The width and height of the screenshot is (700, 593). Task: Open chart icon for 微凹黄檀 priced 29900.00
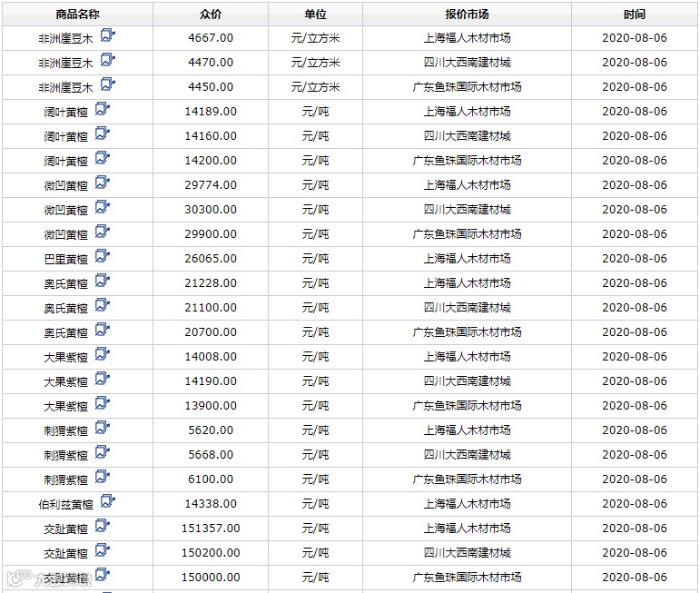(x=103, y=232)
